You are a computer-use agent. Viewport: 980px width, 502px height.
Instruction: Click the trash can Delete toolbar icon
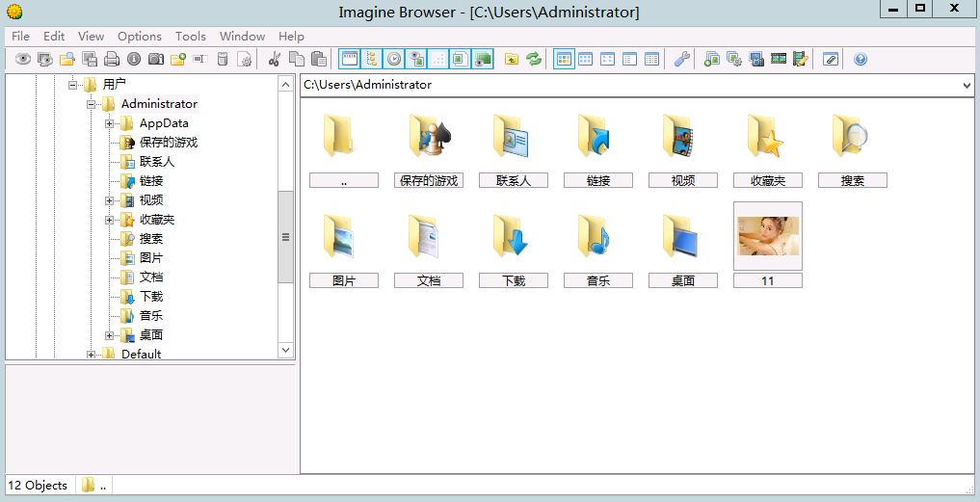[223, 60]
